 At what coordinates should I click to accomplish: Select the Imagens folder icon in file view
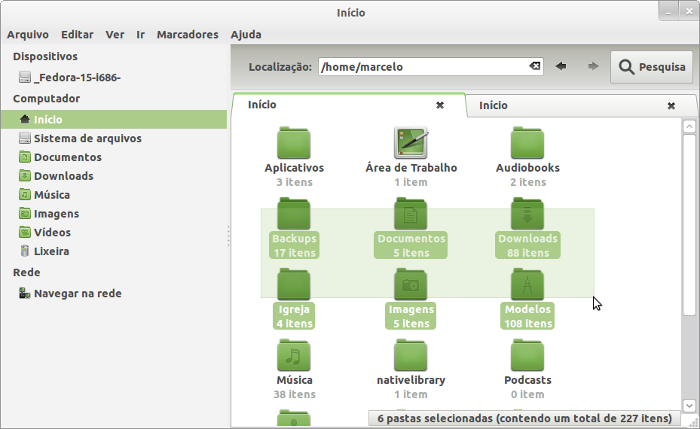pos(411,284)
